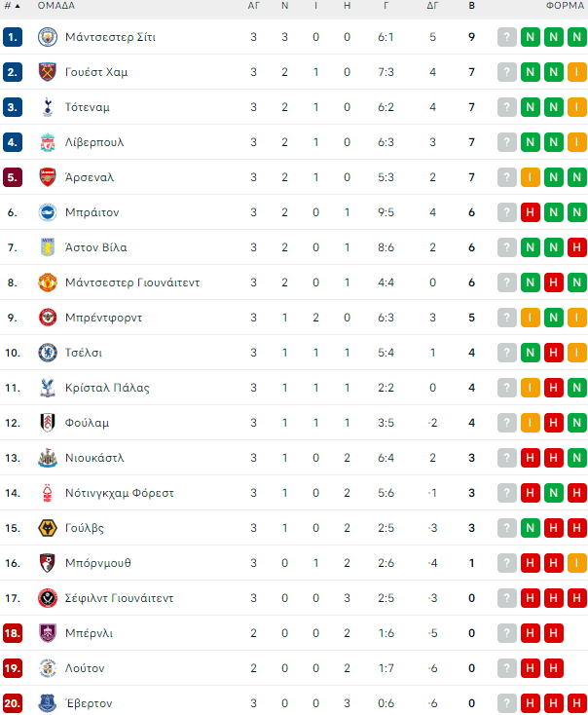Click the Arsenal cannon crest
The width and height of the screenshot is (588, 715).
[x=47, y=177]
